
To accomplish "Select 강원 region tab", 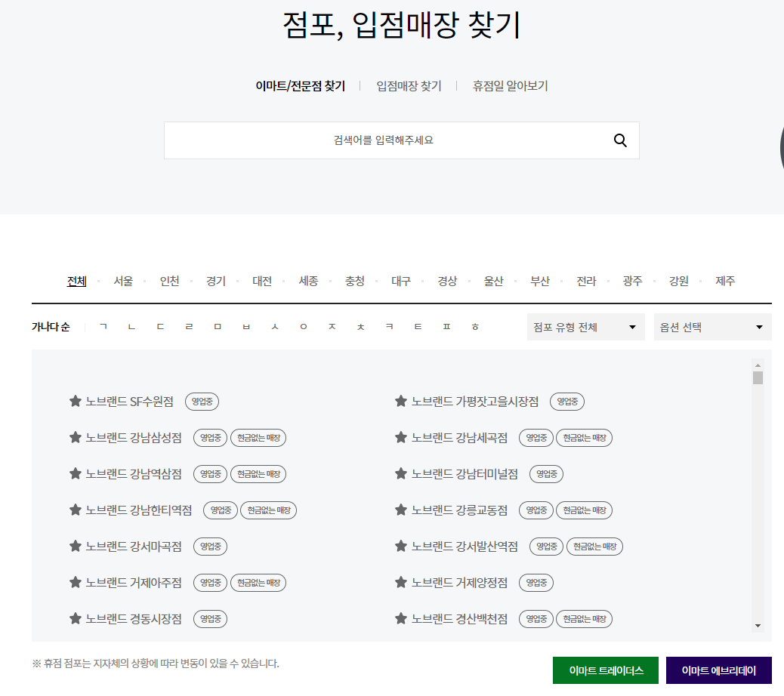I will [679, 282].
